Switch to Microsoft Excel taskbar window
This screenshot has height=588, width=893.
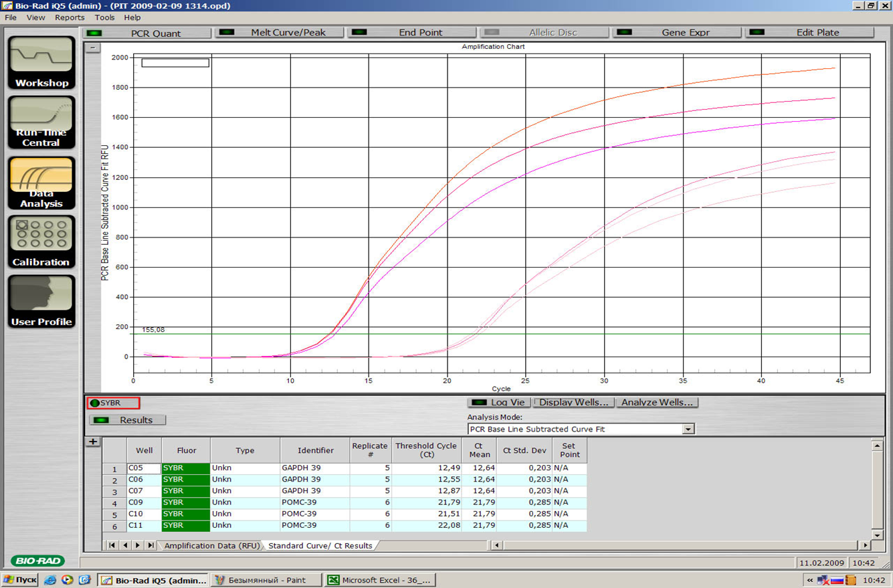380,580
